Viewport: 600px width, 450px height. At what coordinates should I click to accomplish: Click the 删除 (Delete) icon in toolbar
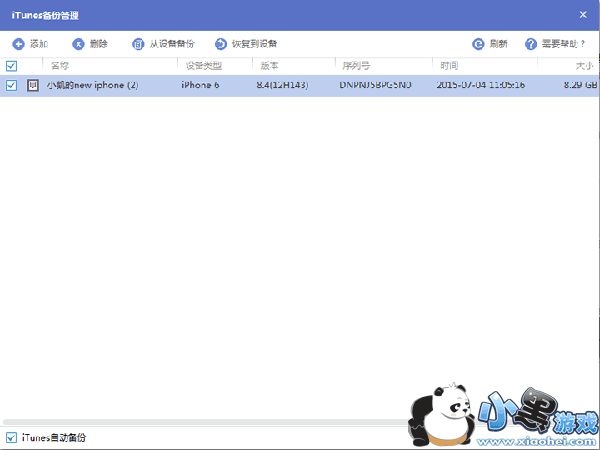pos(78,44)
